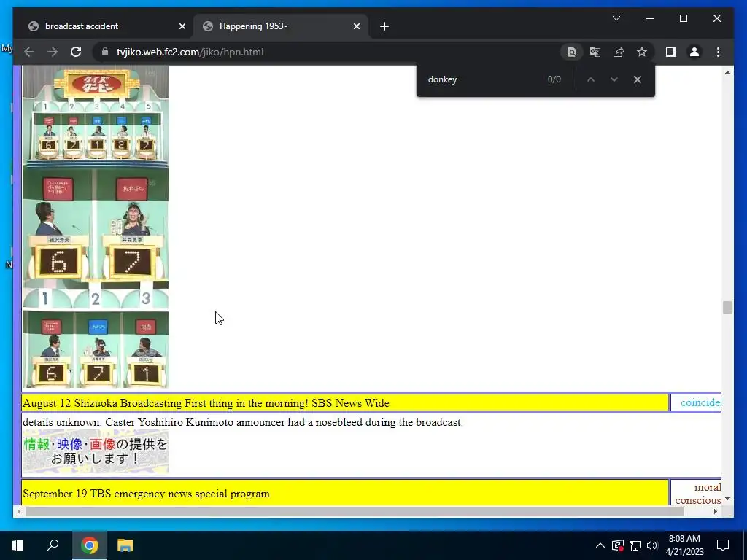
Task: Click the 'coincidence' category cell
Action: coord(696,402)
